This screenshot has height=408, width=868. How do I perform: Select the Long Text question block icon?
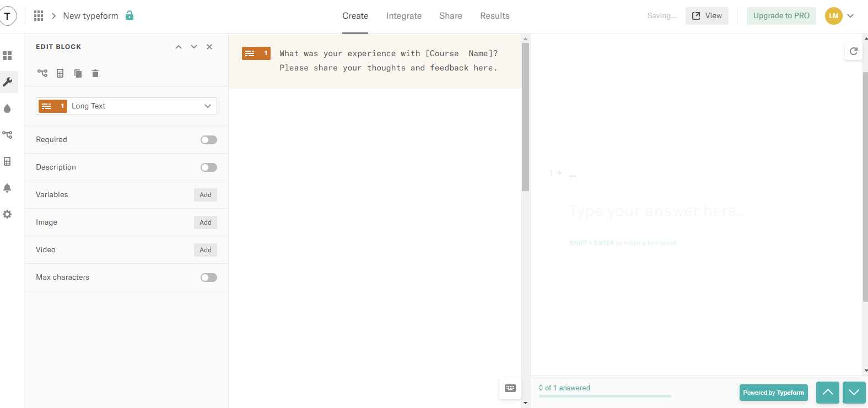pyautogui.click(x=256, y=53)
